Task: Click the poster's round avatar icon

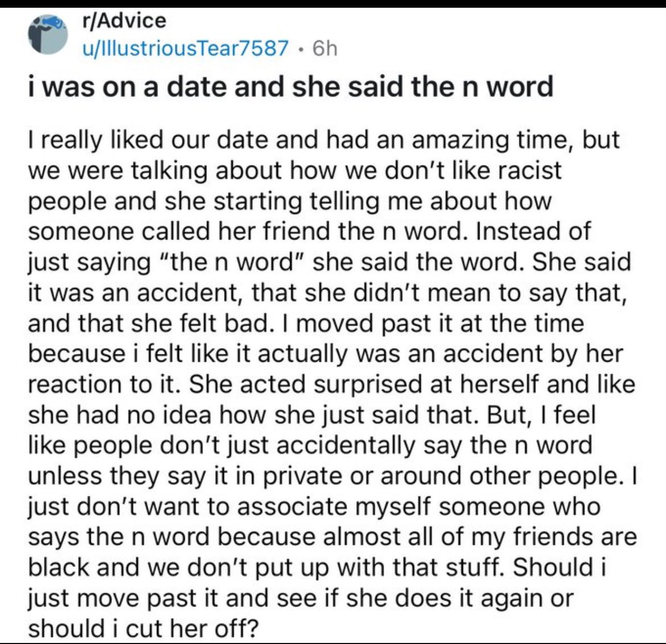Action: pyautogui.click(x=47, y=35)
